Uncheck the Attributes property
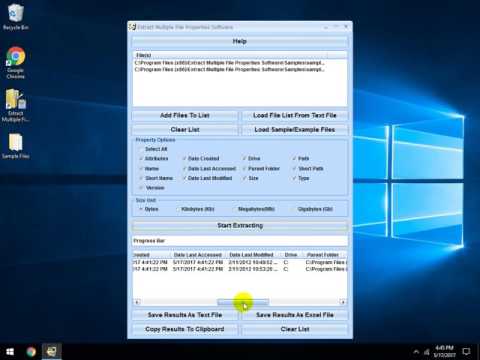The height and width of the screenshot is (360, 480). (141, 159)
